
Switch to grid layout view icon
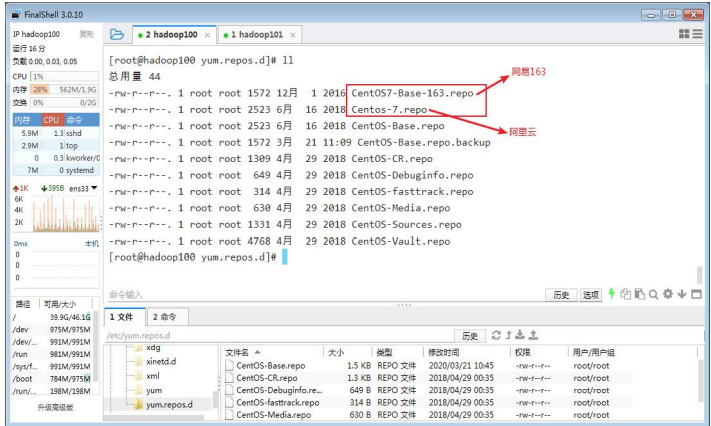coord(684,34)
